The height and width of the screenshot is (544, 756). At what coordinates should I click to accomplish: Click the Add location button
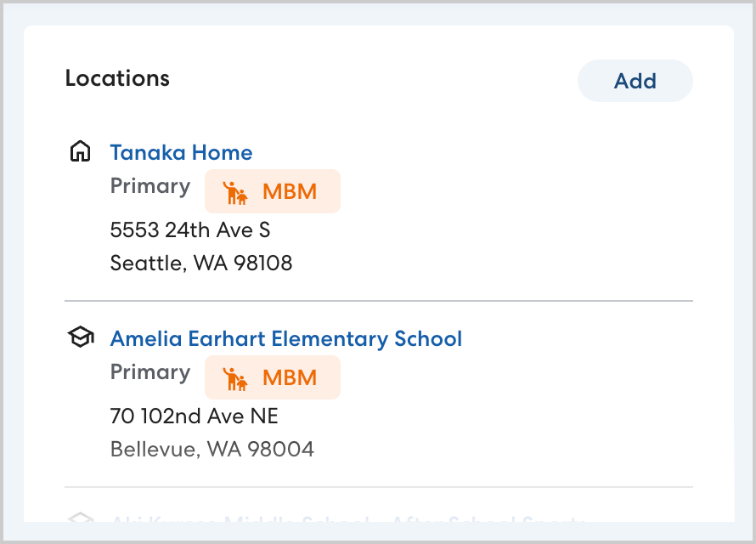tap(635, 81)
